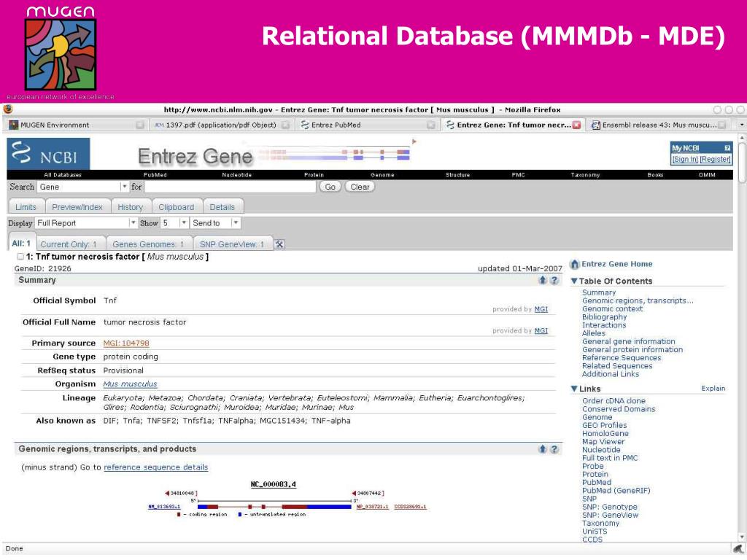Open the Search database Gene dropdown
This screenshot has height=560, width=747.
tap(124, 187)
